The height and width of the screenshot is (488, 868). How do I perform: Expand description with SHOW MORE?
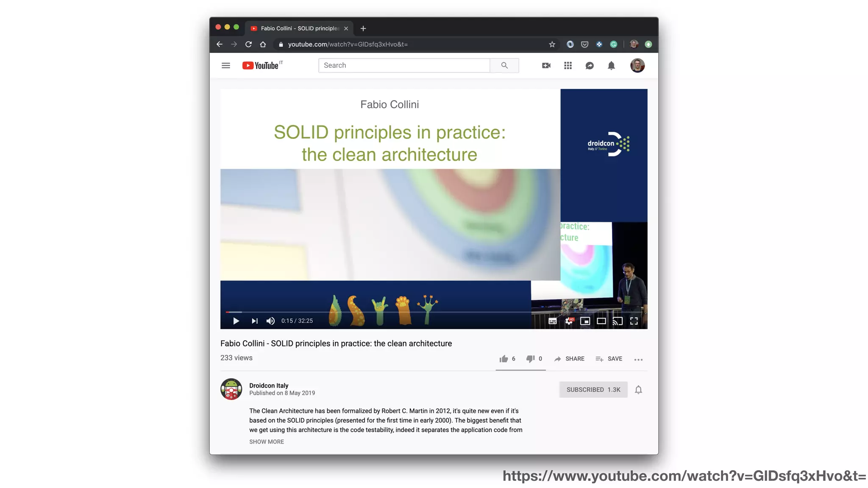point(267,441)
